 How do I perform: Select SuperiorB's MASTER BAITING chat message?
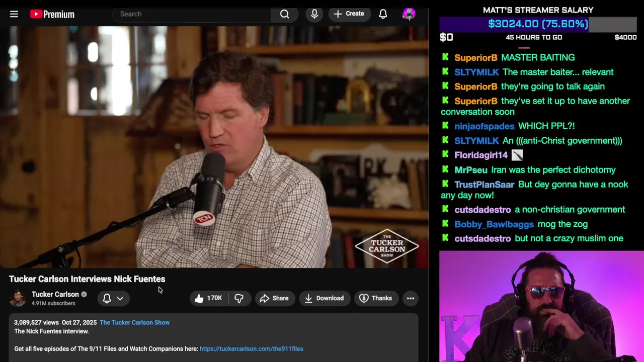coord(538,57)
